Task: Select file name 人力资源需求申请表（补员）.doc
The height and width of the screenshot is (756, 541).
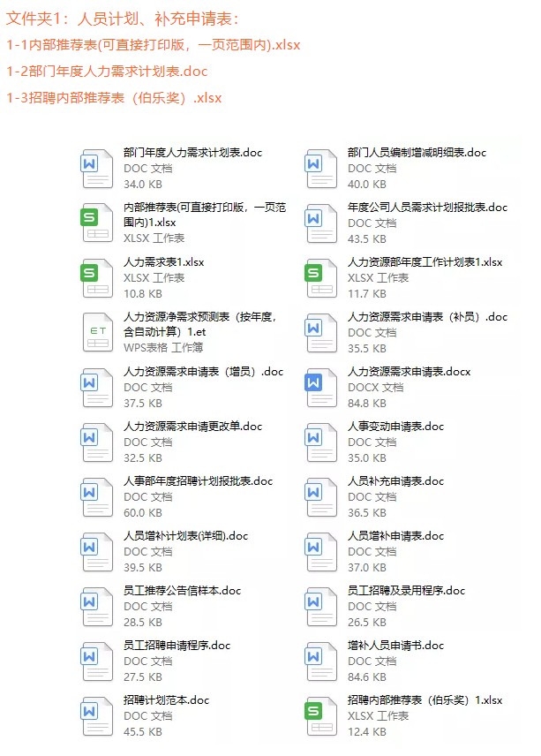Action: 428,317
